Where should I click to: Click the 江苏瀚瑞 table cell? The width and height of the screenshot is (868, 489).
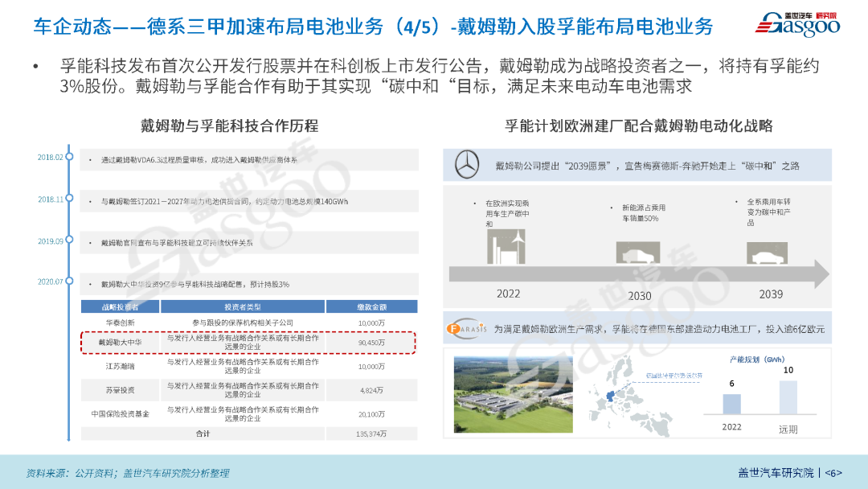(x=120, y=366)
